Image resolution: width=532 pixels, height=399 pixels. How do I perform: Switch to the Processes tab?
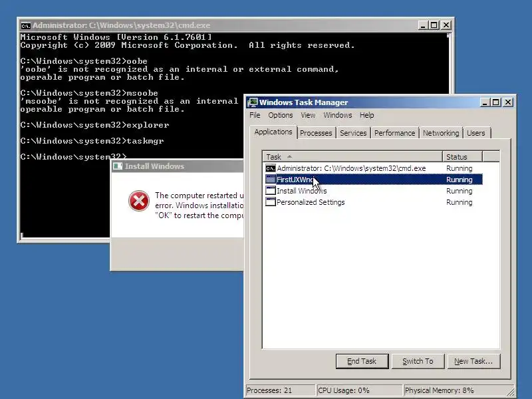[316, 133]
